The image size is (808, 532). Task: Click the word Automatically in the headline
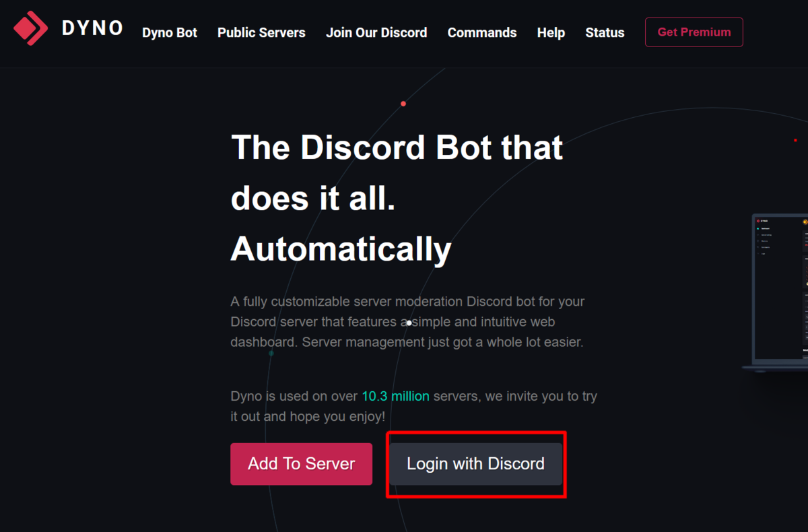[341, 250]
